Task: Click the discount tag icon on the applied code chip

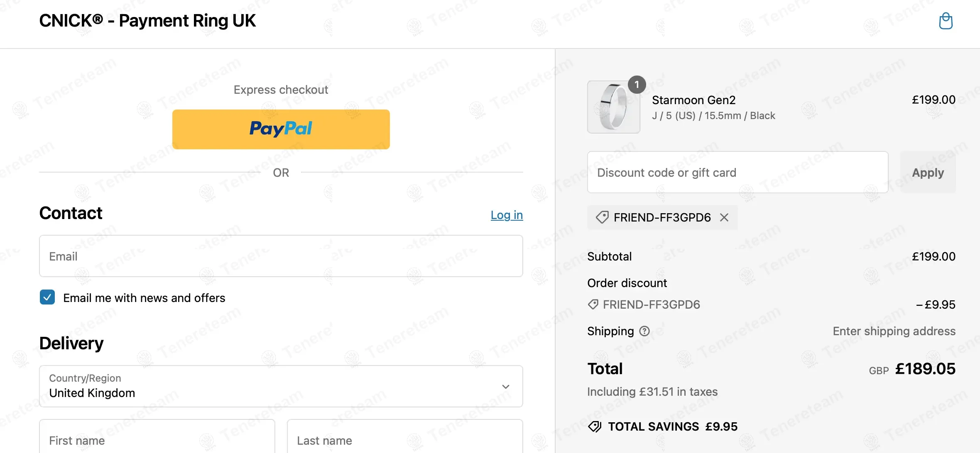Action: coord(602,217)
